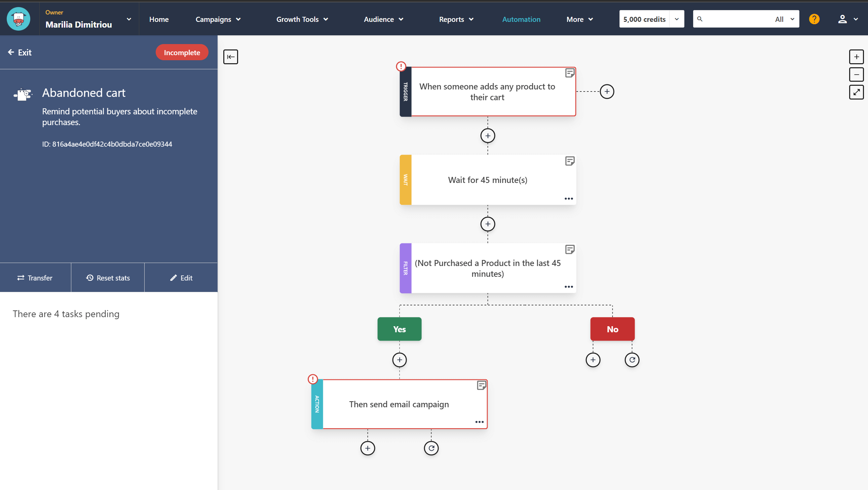Open the user profile menu icon
This screenshot has width=868, height=490.
coord(842,19)
